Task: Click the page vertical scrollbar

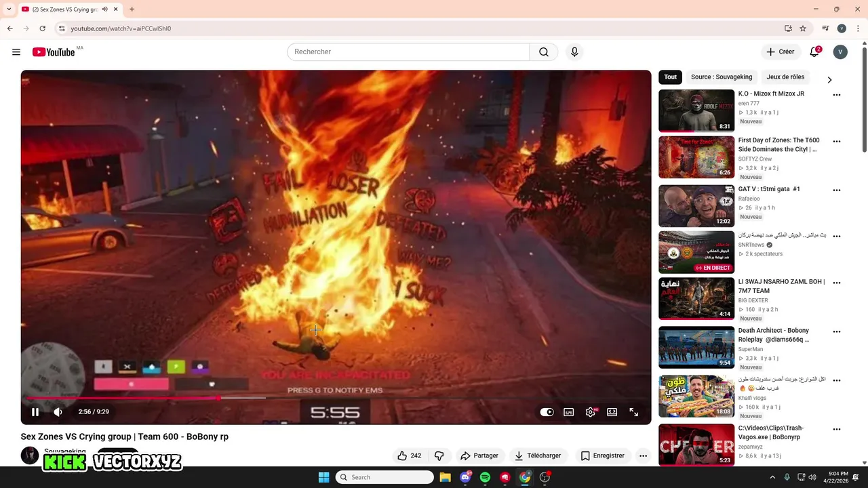Action: point(865,100)
